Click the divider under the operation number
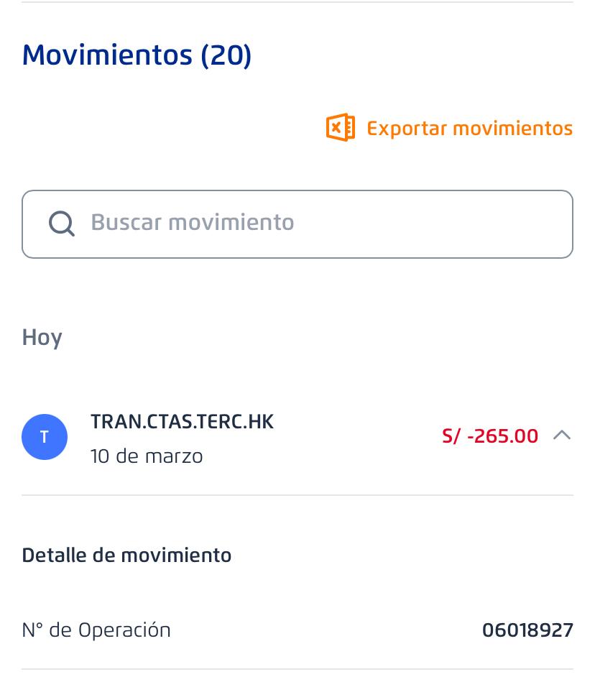Viewport: 595px width, 700px height. click(297, 669)
